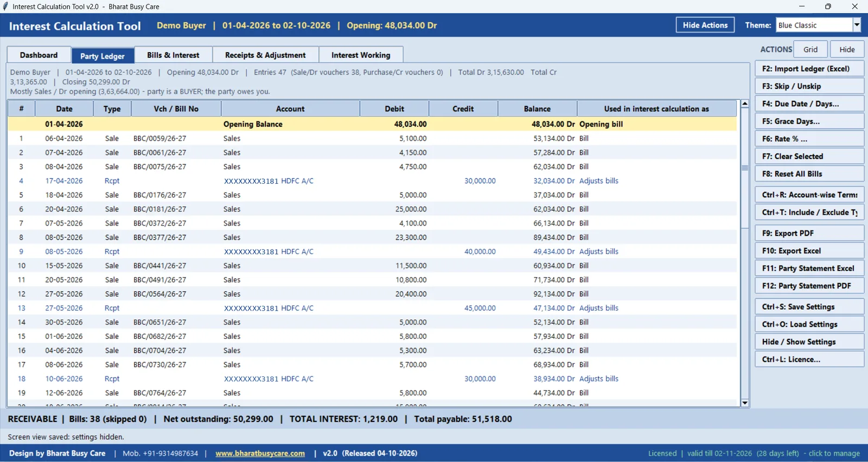
Task: Open F5: Grace Days setting
Action: coord(809,121)
